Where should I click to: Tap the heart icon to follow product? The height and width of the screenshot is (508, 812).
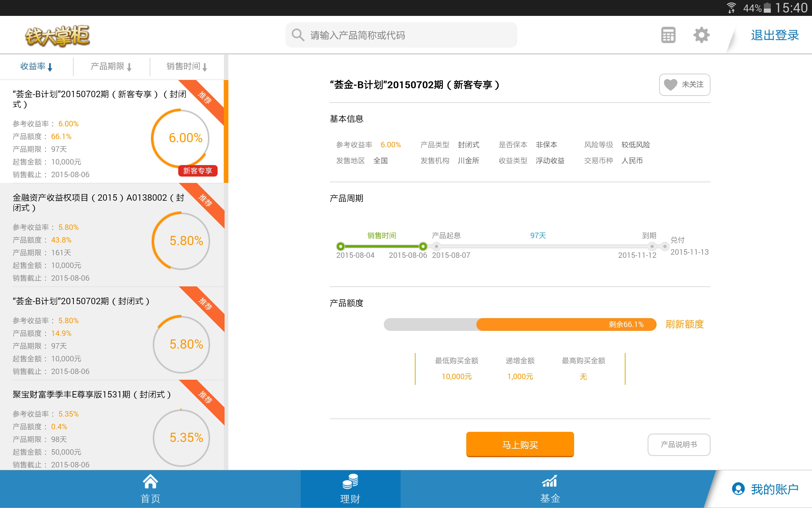(671, 84)
